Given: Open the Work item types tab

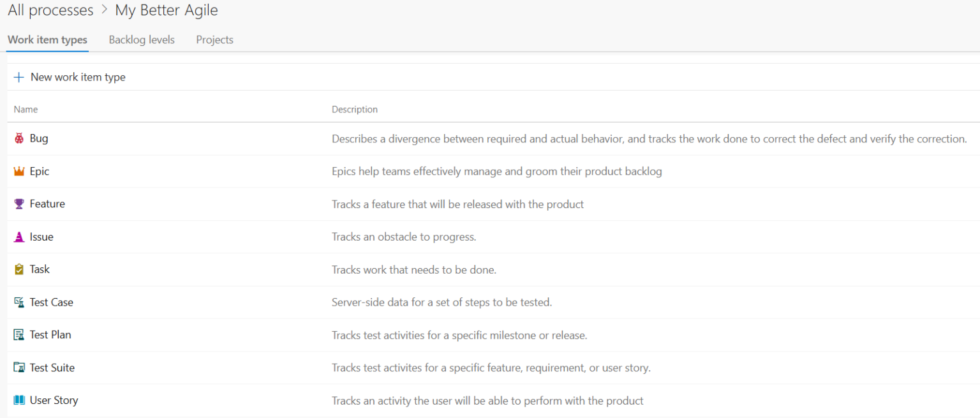Looking at the screenshot, I should [x=47, y=40].
